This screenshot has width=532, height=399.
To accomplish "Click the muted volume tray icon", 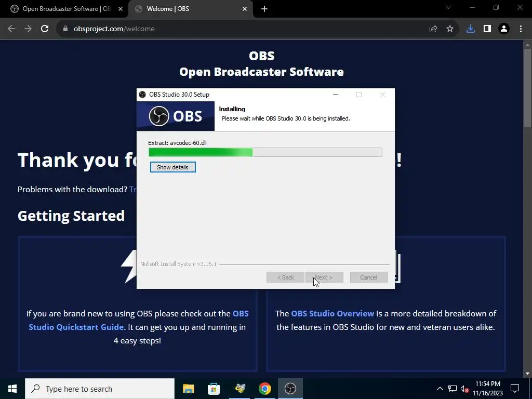I will (464, 389).
